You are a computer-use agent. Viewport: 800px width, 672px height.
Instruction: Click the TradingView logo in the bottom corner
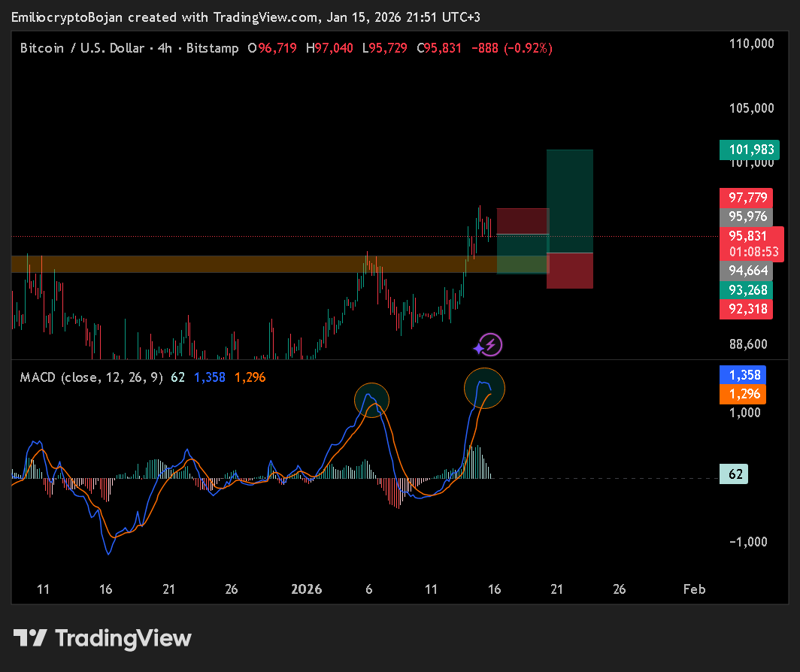coord(102,638)
